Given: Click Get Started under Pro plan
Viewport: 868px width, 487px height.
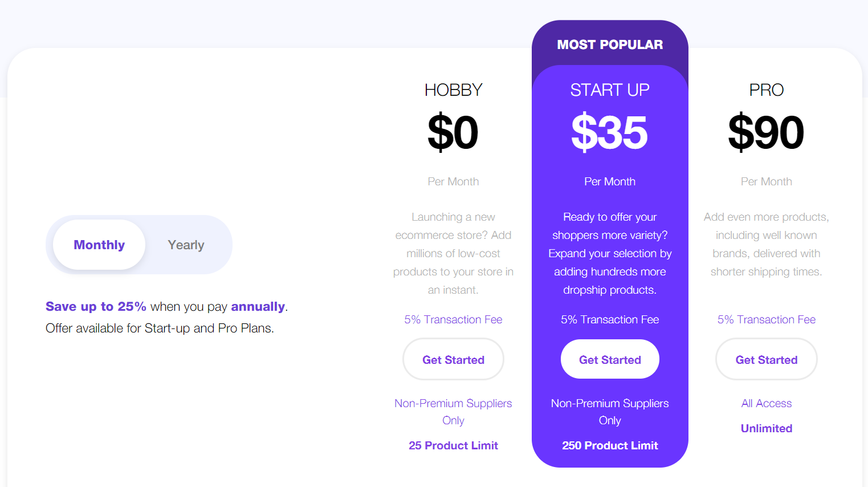Looking at the screenshot, I should 766,360.
